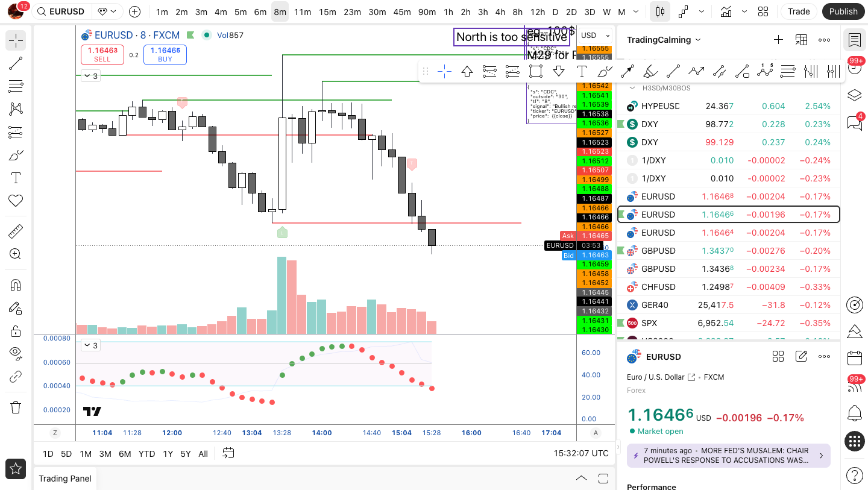Expand the Trading Panel chevron up
This screenshot has height=490, width=868.
581,479
